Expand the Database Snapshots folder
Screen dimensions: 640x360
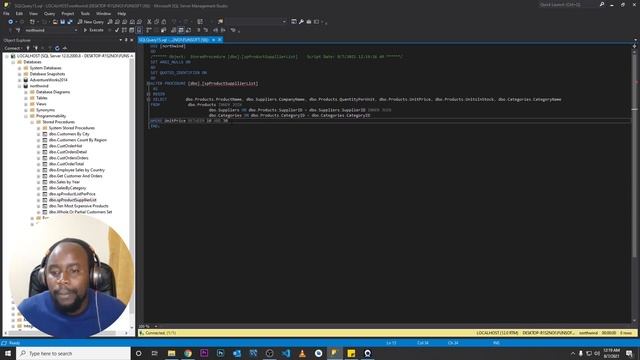click(20, 74)
